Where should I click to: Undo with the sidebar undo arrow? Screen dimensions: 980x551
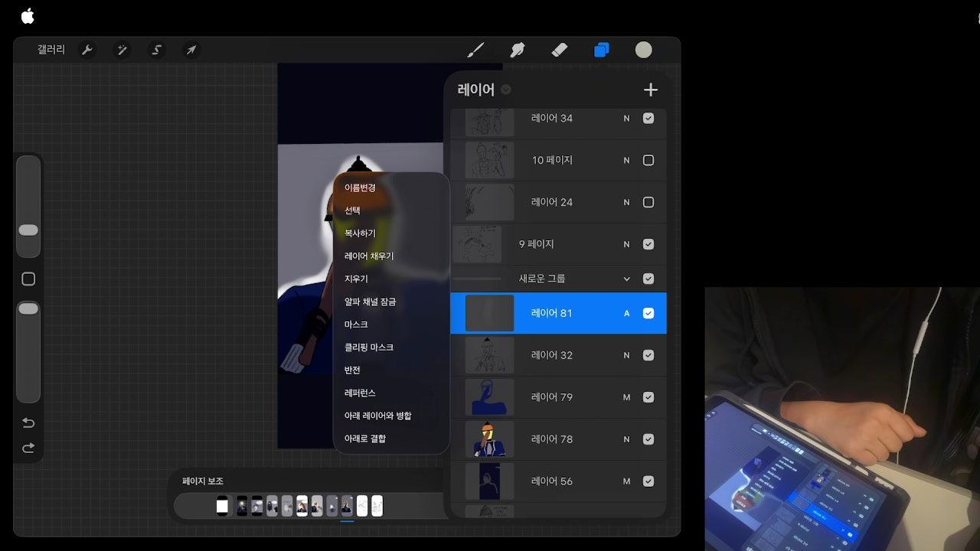point(28,422)
